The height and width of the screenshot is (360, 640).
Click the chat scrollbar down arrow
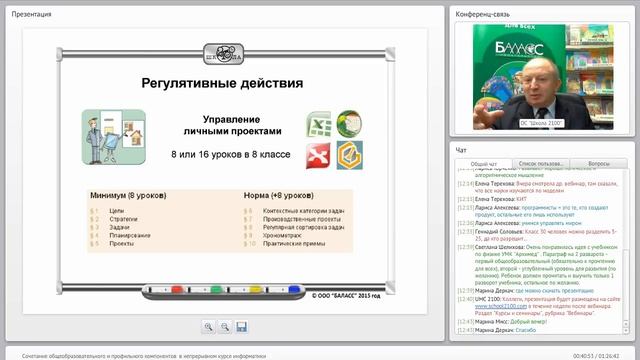pyautogui.click(x=626, y=331)
